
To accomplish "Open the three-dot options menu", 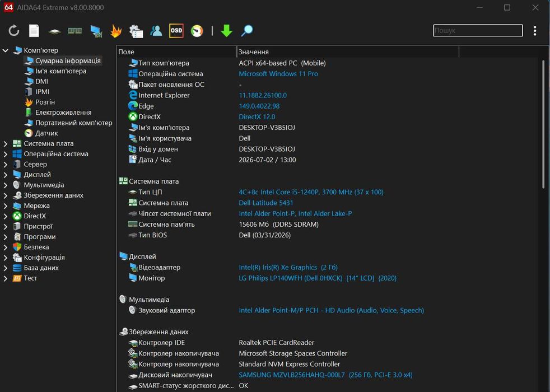I will [534, 31].
